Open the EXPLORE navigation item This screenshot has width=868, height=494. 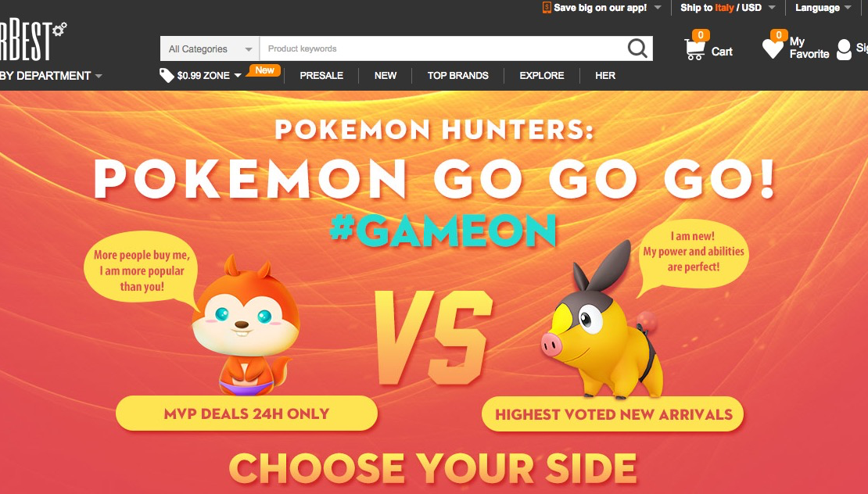[x=541, y=76]
